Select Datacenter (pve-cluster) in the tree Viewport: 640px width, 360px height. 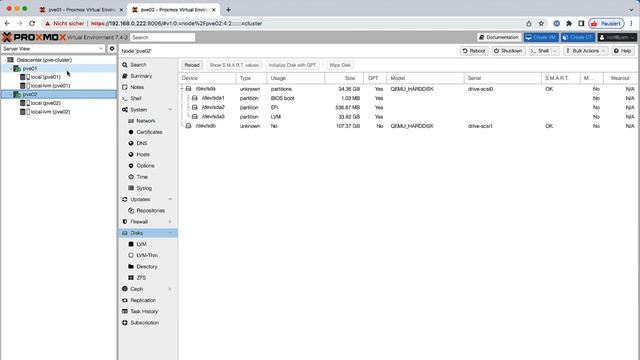click(x=44, y=60)
